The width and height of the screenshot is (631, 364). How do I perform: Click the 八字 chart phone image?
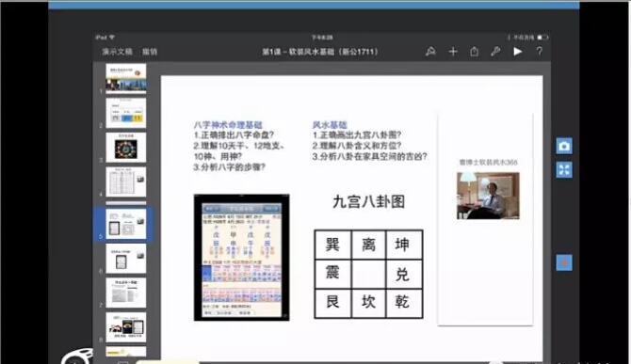(x=241, y=258)
